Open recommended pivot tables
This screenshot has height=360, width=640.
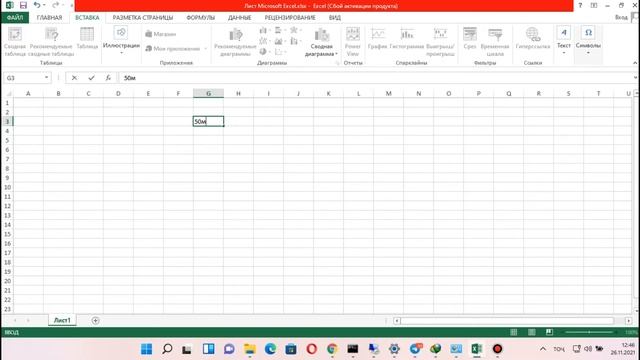pos(51,42)
